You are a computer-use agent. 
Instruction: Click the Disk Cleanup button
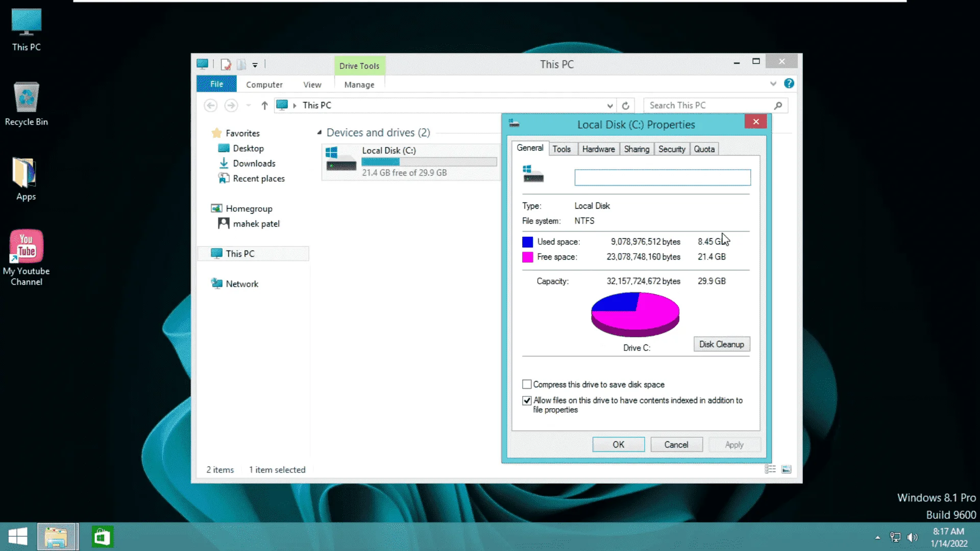point(721,344)
